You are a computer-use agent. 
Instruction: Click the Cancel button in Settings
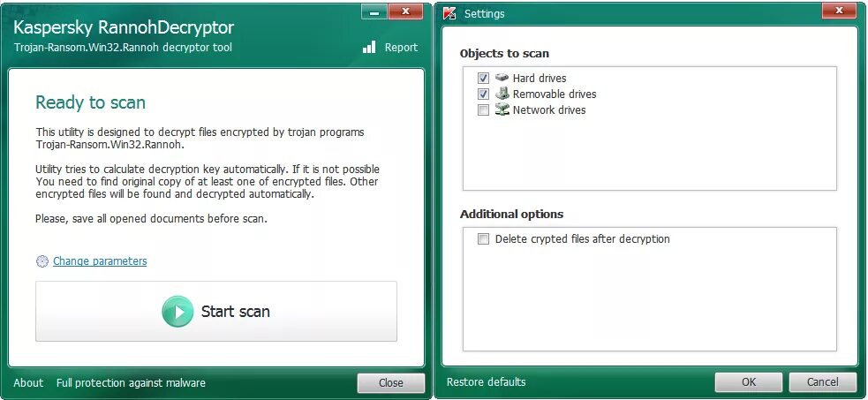tap(823, 382)
